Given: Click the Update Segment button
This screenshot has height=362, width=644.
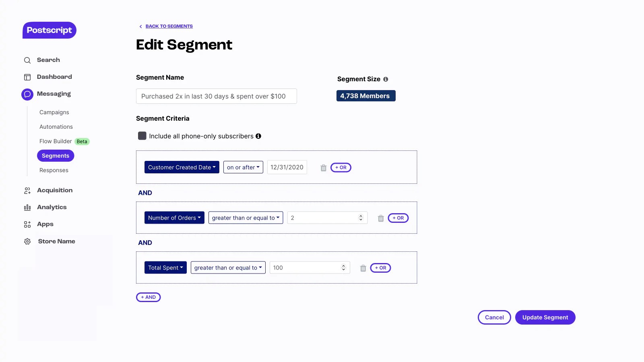Looking at the screenshot, I should [545, 317].
